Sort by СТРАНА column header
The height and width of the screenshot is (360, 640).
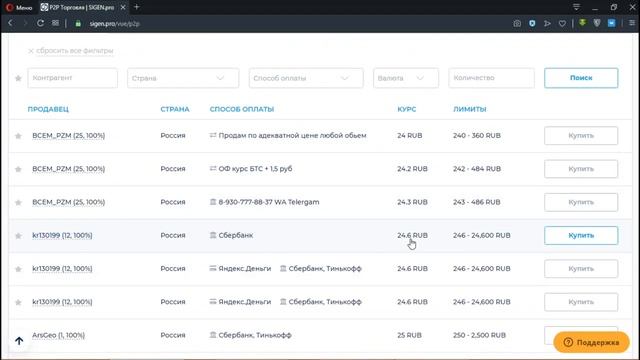(175, 109)
